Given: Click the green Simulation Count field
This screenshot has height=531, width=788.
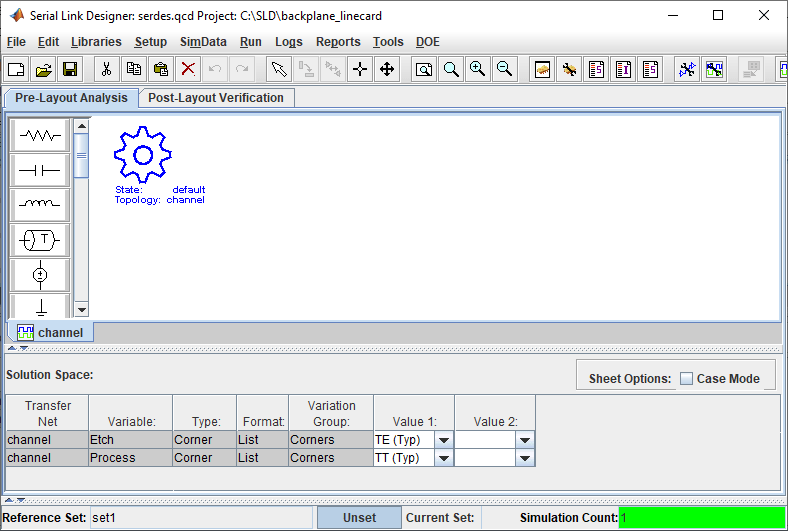Looking at the screenshot, I should tap(702, 517).
